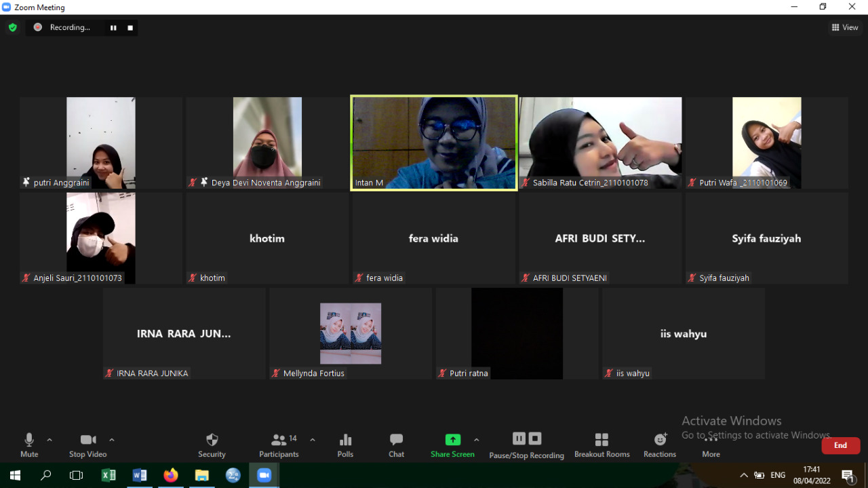Select Syifa fauziyah participant tile
Viewport: 868px width, 488px height.
click(767, 238)
